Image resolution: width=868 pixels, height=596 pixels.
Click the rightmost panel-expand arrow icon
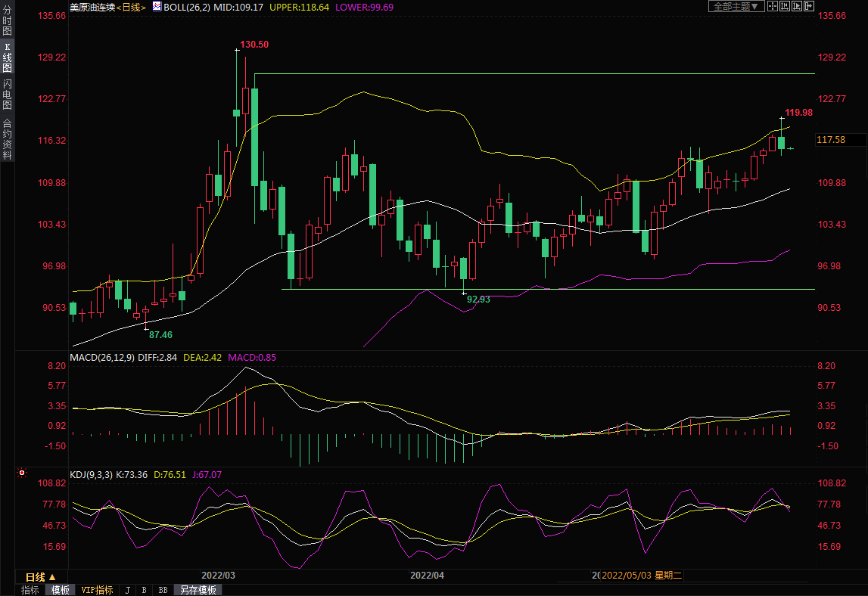[809, 6]
